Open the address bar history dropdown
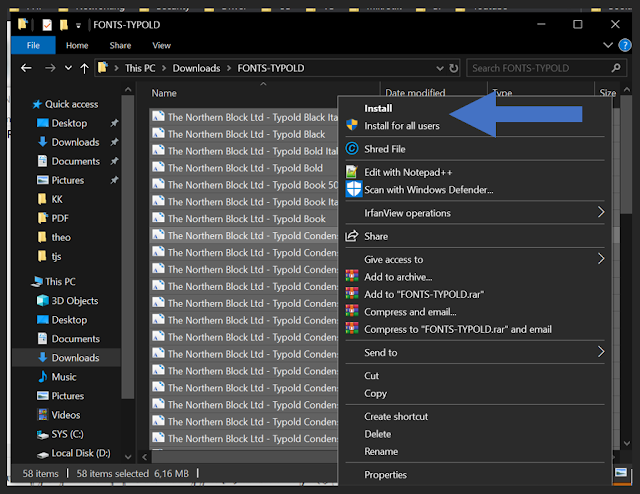 point(440,68)
